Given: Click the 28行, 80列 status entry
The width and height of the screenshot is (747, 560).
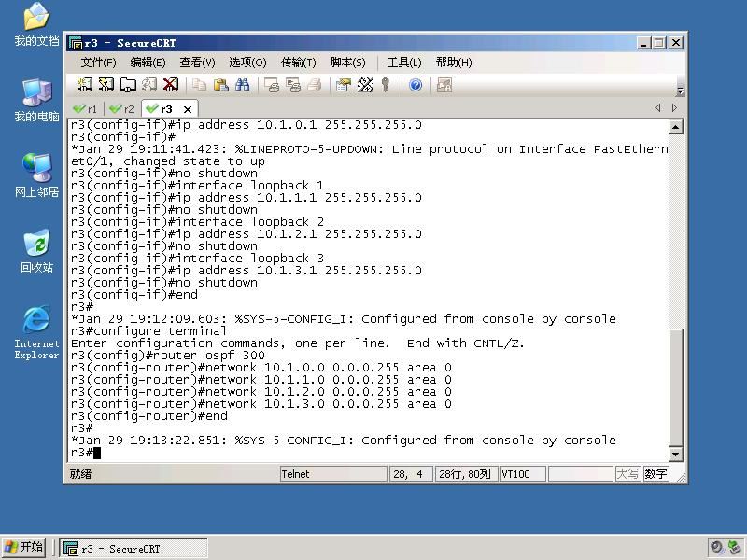Looking at the screenshot, I should (x=466, y=474).
